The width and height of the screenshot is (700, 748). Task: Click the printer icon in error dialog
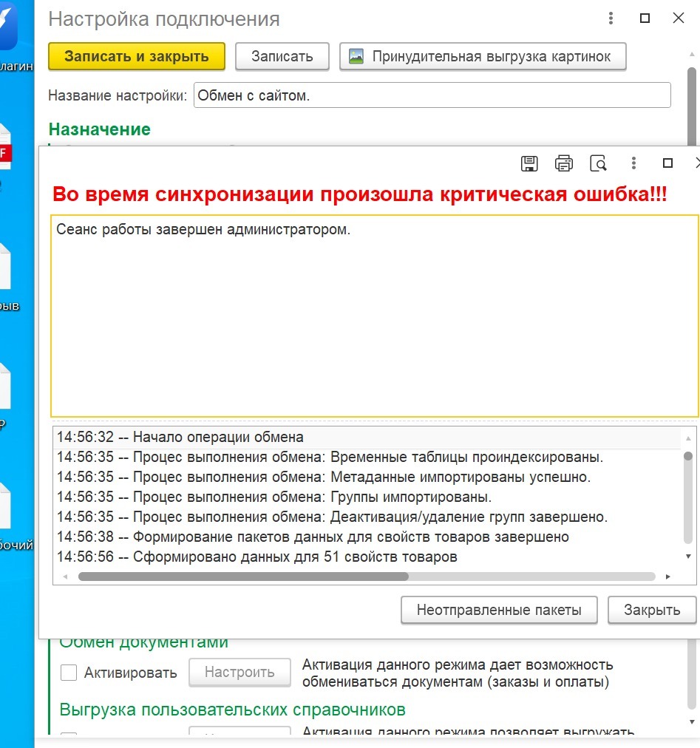pyautogui.click(x=564, y=163)
